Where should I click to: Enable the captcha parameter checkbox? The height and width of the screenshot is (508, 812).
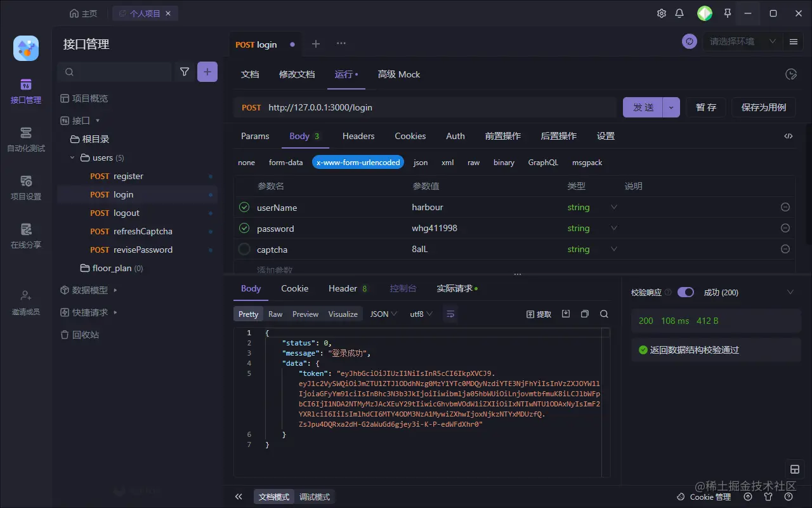(244, 249)
